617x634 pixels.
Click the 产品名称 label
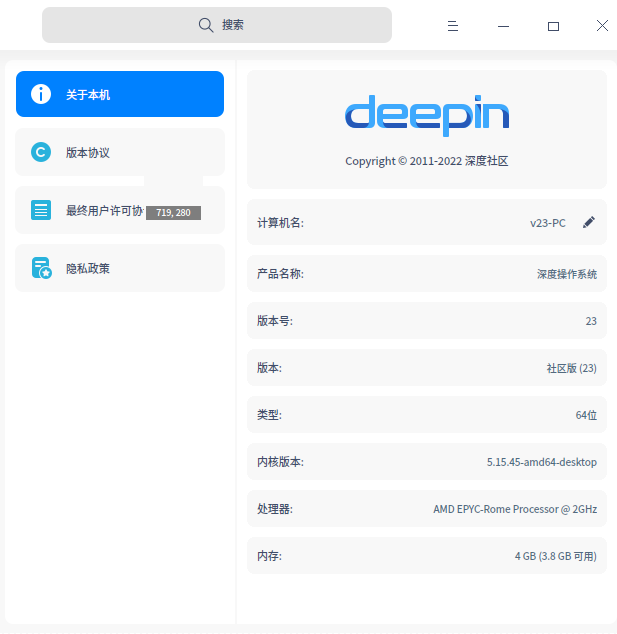click(280, 274)
